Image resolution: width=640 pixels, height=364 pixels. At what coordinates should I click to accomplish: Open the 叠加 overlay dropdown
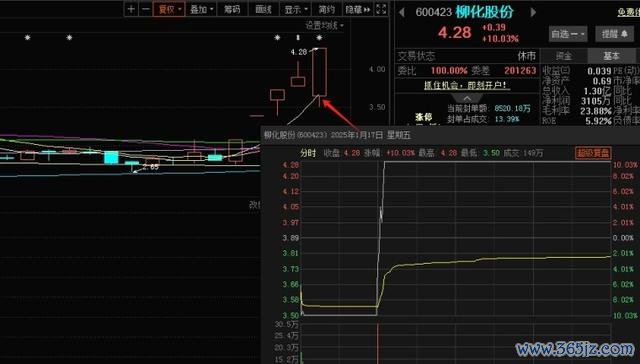point(201,9)
